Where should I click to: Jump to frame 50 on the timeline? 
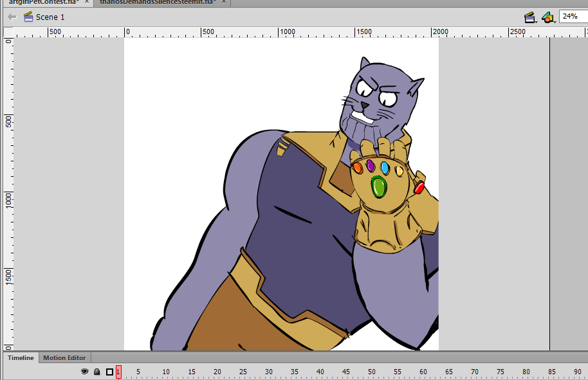(x=372, y=372)
